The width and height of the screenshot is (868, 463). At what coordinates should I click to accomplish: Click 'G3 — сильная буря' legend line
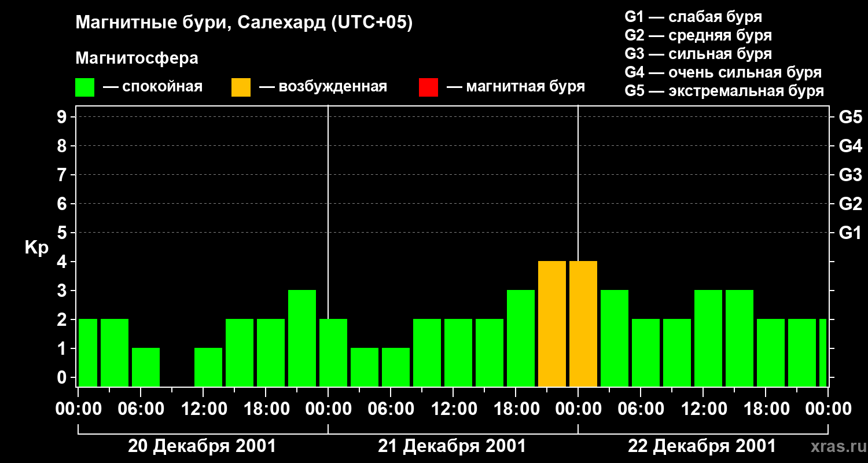(x=698, y=54)
